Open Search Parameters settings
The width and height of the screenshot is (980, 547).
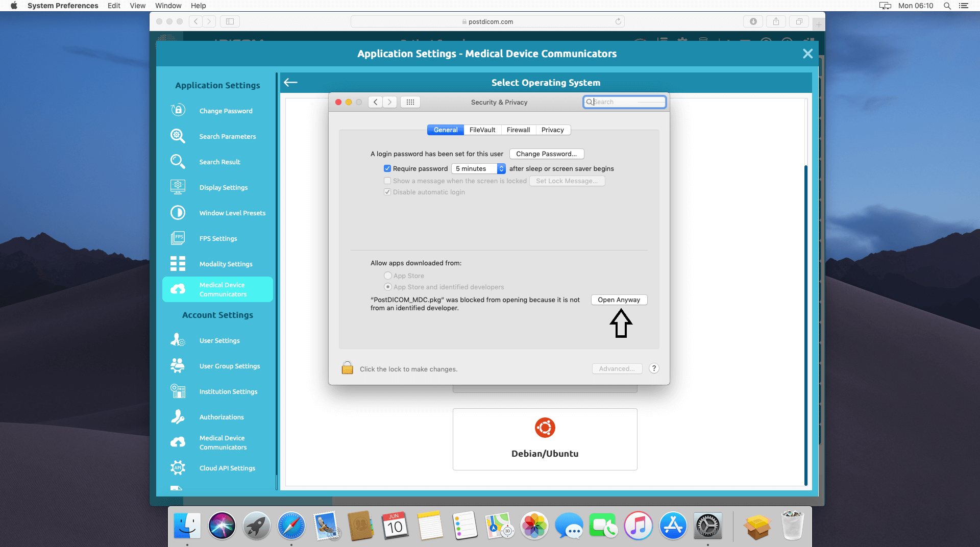point(217,136)
